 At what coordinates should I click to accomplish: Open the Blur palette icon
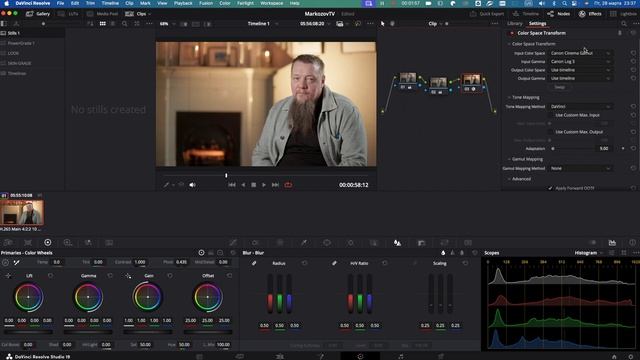pos(397,243)
